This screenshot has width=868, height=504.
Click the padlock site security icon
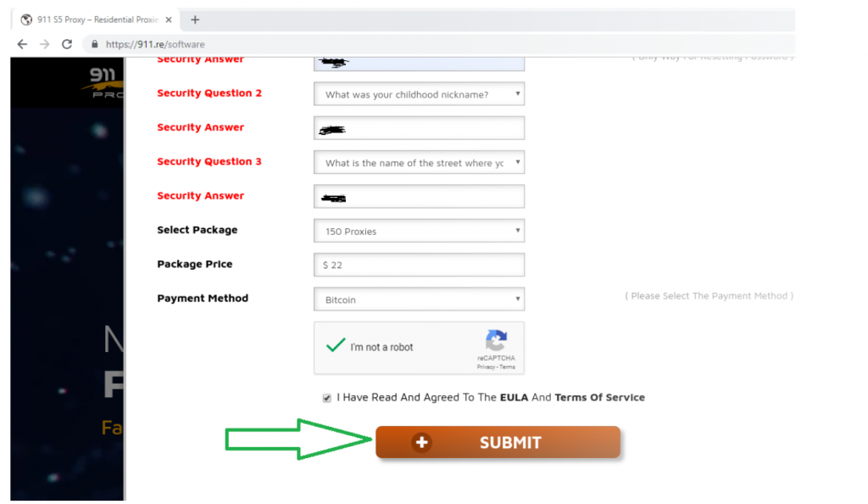click(x=95, y=44)
